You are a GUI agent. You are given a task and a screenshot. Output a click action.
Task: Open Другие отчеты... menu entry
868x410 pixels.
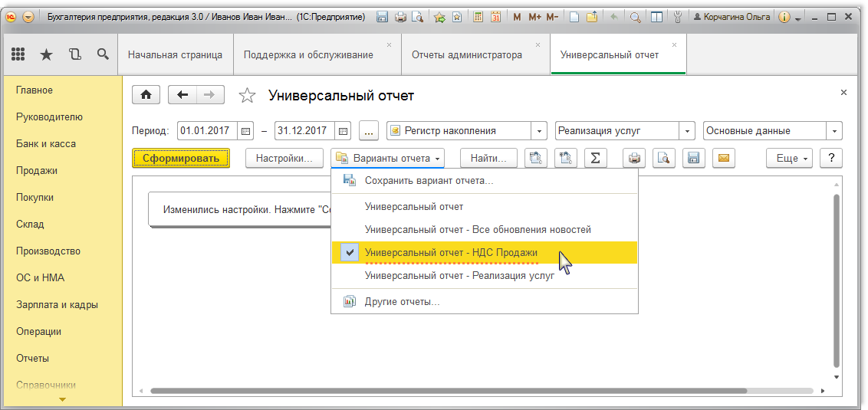pyautogui.click(x=485, y=301)
